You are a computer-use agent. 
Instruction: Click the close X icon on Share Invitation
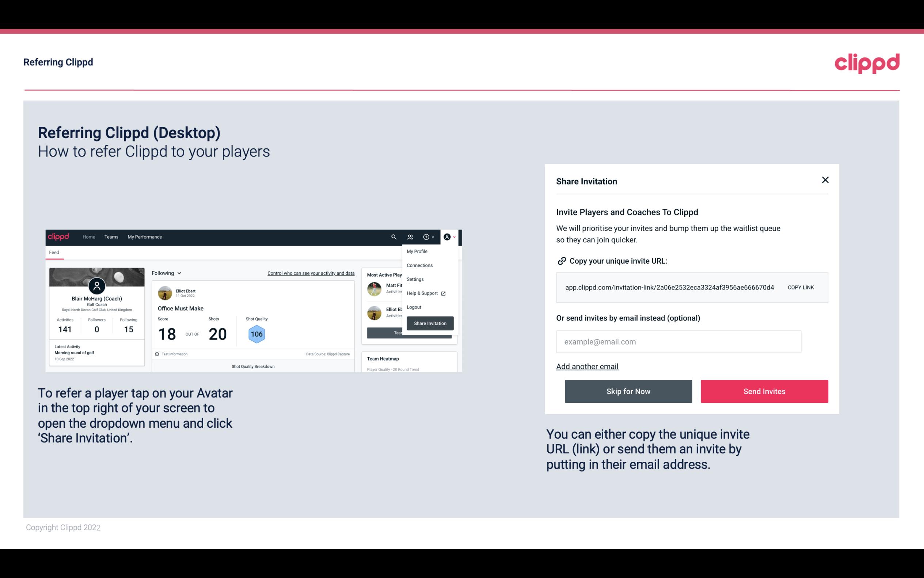coord(825,180)
